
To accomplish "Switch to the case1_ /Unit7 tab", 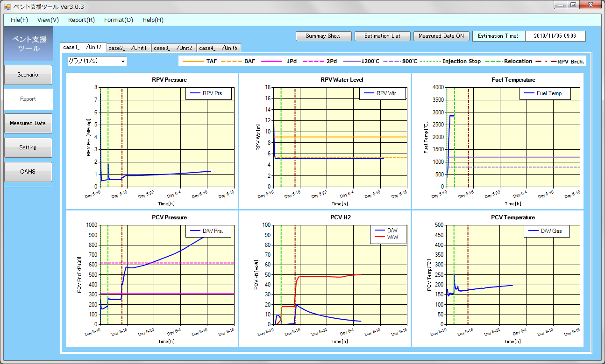I will pyautogui.click(x=83, y=47).
